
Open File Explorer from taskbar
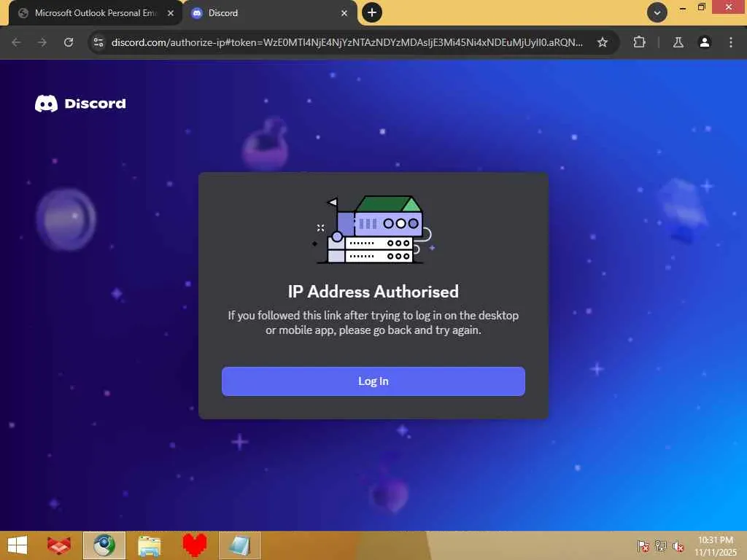(x=149, y=545)
